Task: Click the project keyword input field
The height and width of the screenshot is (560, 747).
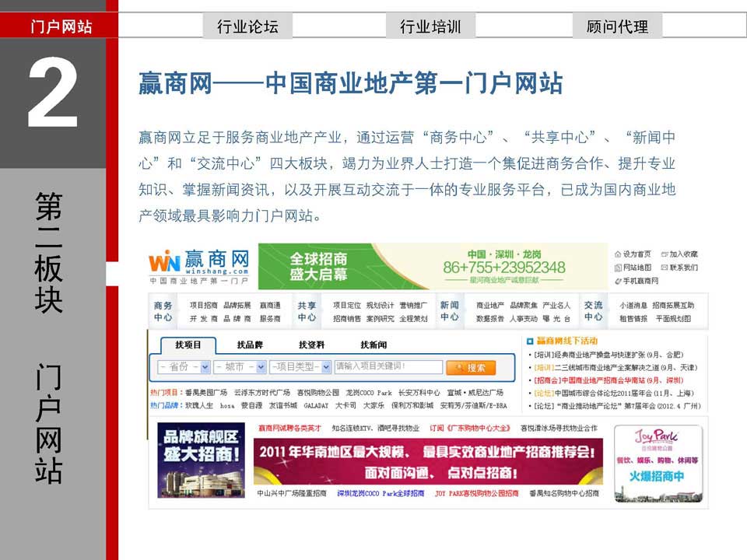Action: coord(389,366)
